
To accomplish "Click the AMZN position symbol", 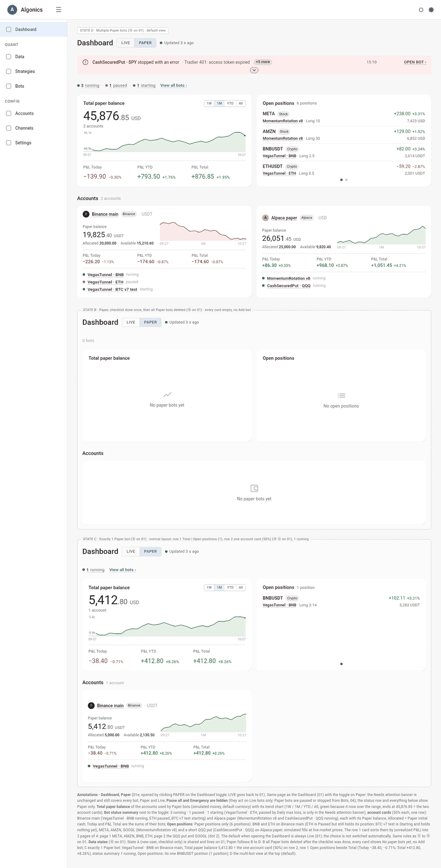I will point(269,132).
